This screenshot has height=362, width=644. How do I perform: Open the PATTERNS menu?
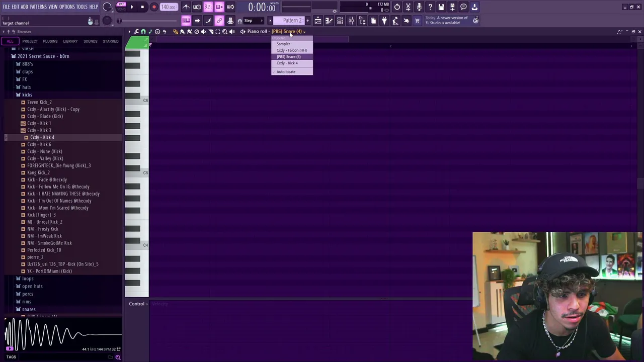(38, 7)
